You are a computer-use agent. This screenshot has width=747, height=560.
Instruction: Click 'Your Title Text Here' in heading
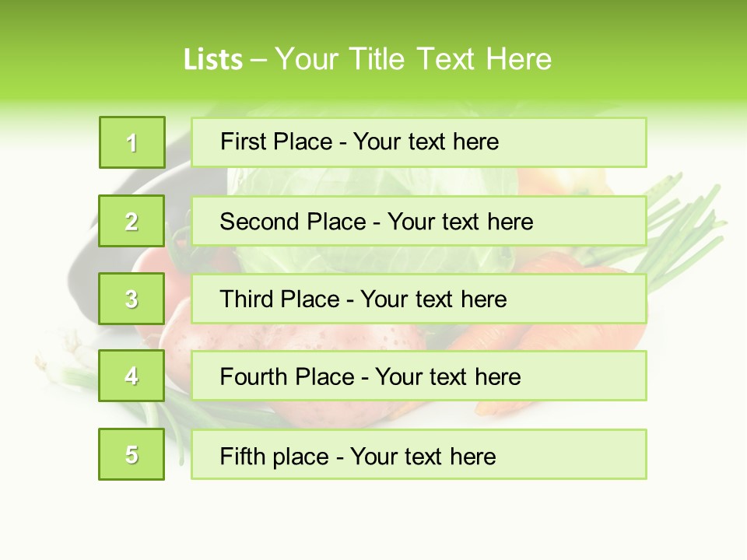point(413,59)
